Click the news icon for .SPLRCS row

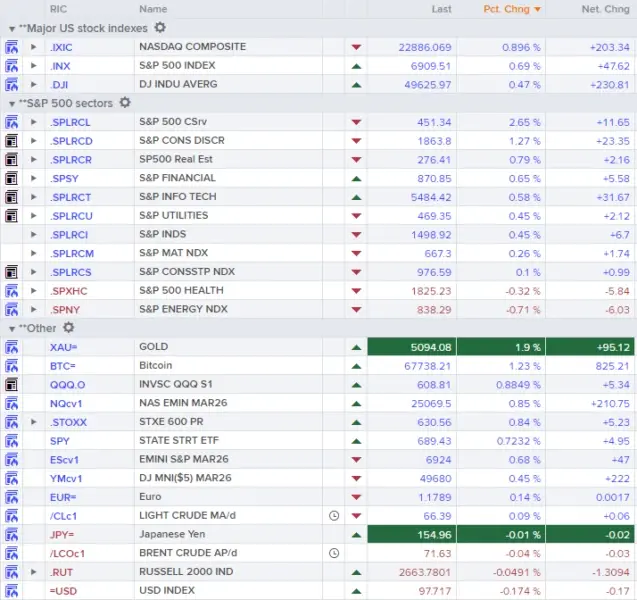coord(11,272)
